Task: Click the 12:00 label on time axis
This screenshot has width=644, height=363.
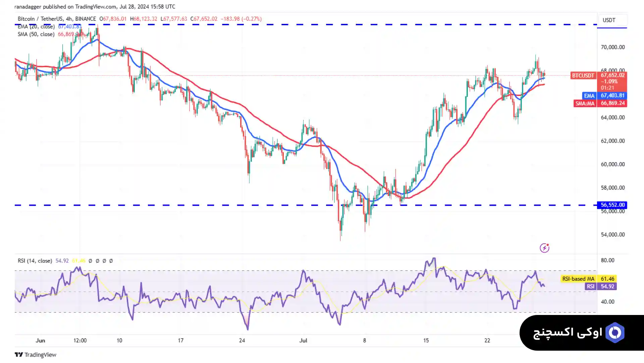Action: (x=80, y=341)
